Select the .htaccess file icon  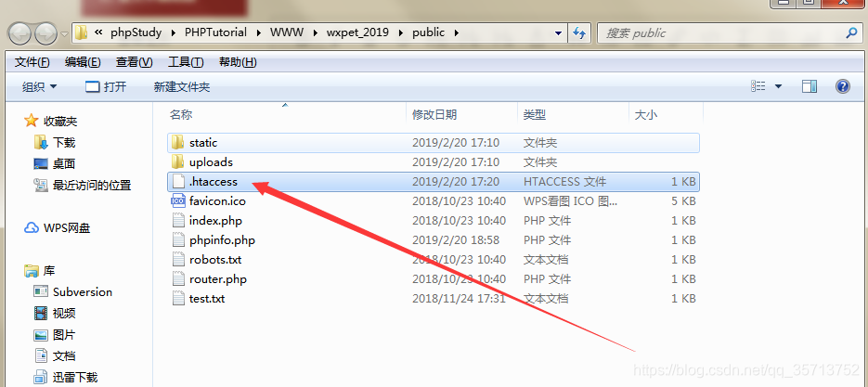pyautogui.click(x=177, y=182)
